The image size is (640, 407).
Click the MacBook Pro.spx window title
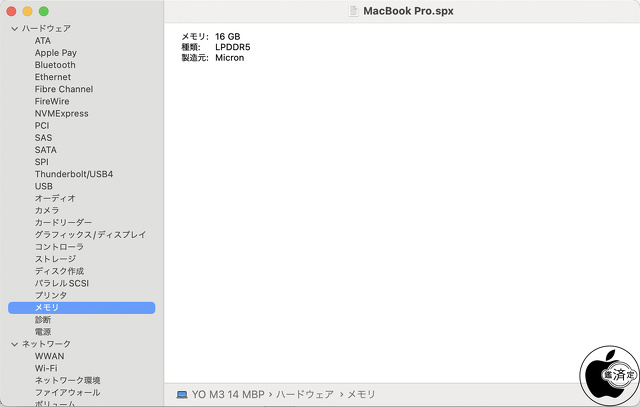(x=408, y=11)
